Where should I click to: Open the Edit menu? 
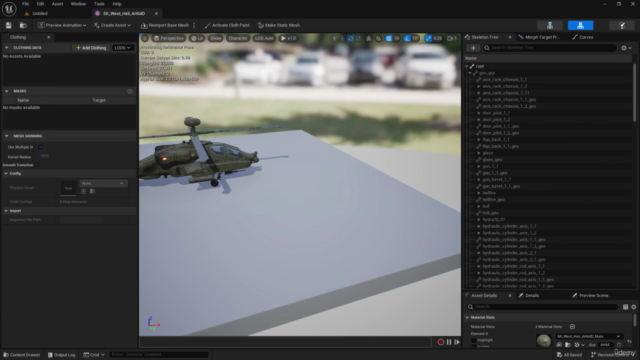[x=40, y=4]
